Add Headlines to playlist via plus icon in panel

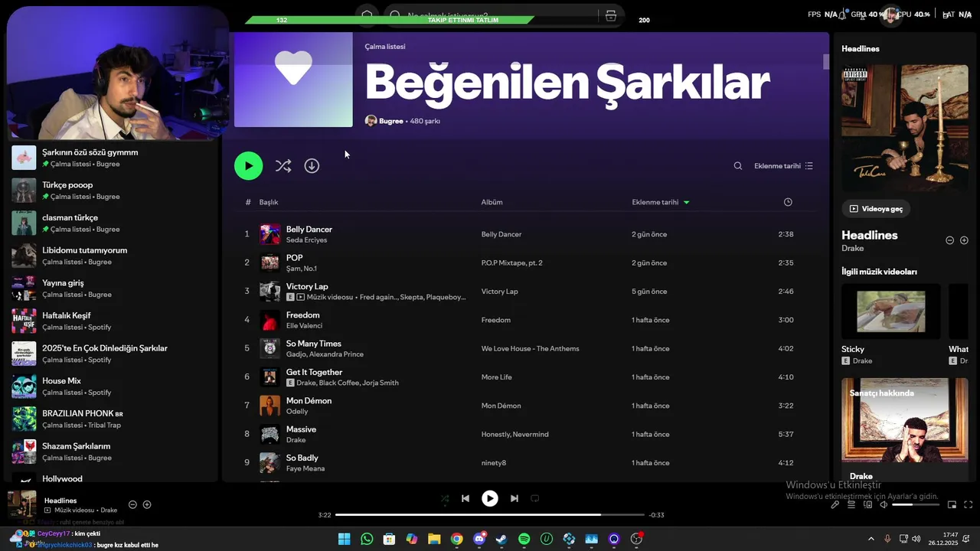pos(964,240)
